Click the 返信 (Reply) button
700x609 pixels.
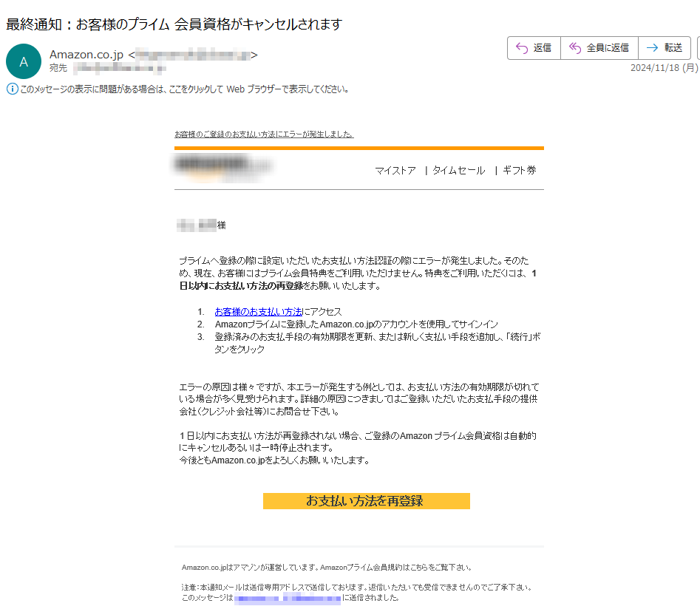click(x=534, y=48)
